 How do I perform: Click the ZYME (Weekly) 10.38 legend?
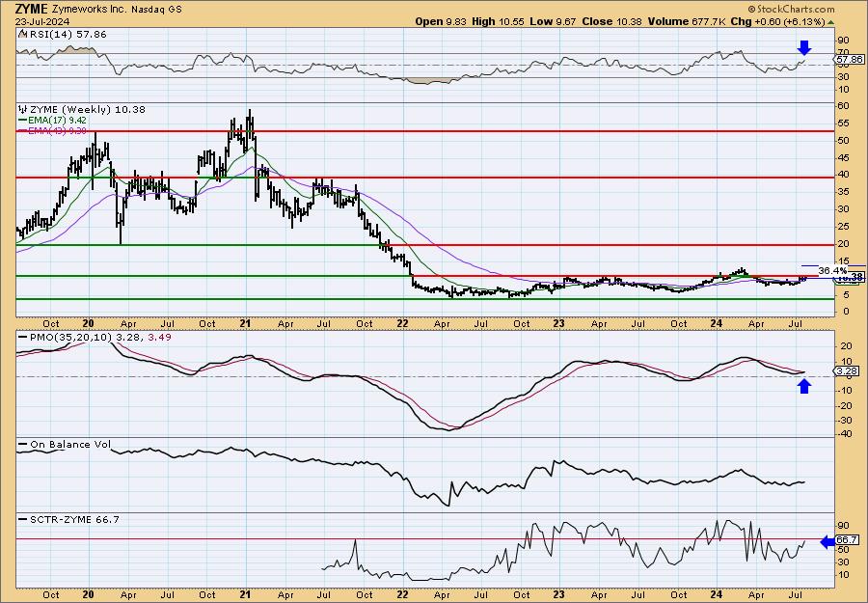click(x=86, y=110)
